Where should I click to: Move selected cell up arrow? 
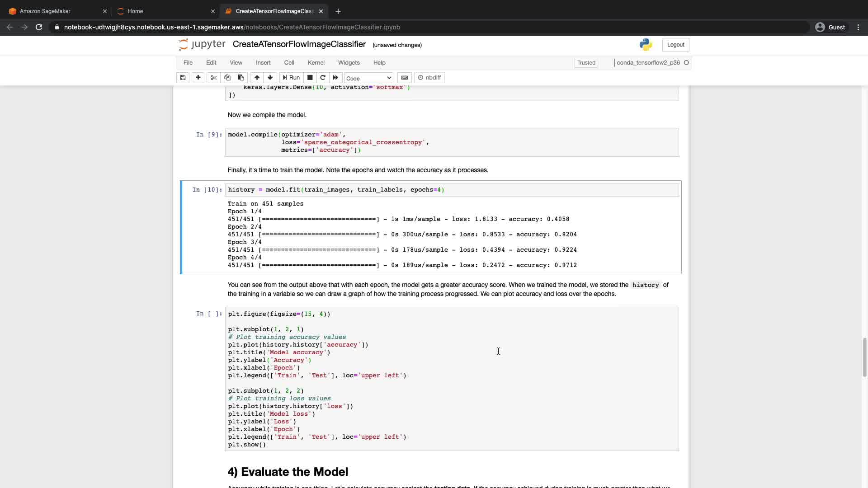(x=257, y=78)
